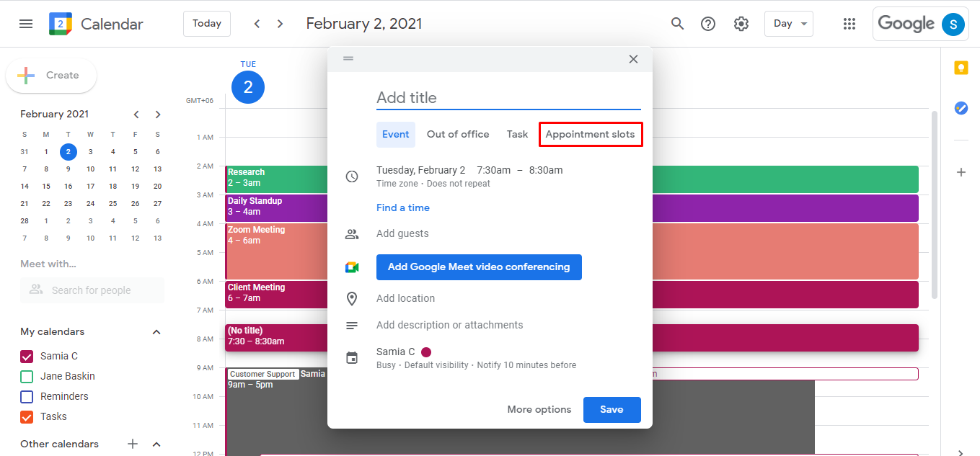This screenshot has width=980, height=456.
Task: Open the Google apps grid
Action: click(849, 23)
